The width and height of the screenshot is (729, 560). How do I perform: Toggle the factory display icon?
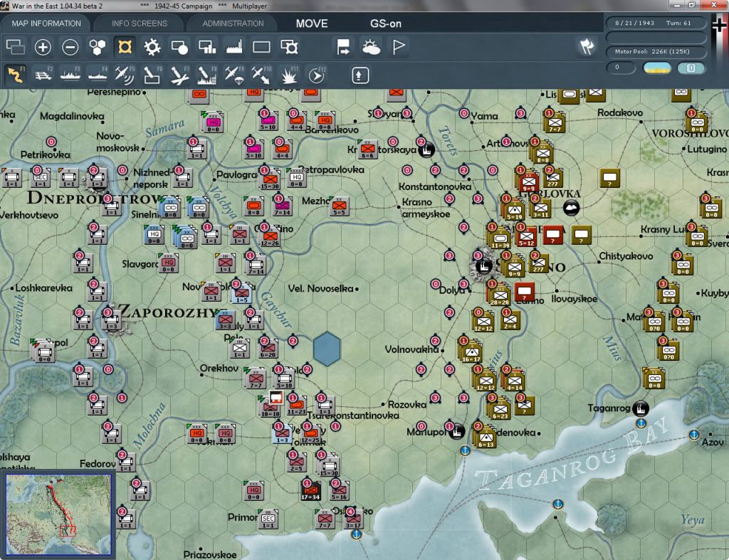pos(234,47)
